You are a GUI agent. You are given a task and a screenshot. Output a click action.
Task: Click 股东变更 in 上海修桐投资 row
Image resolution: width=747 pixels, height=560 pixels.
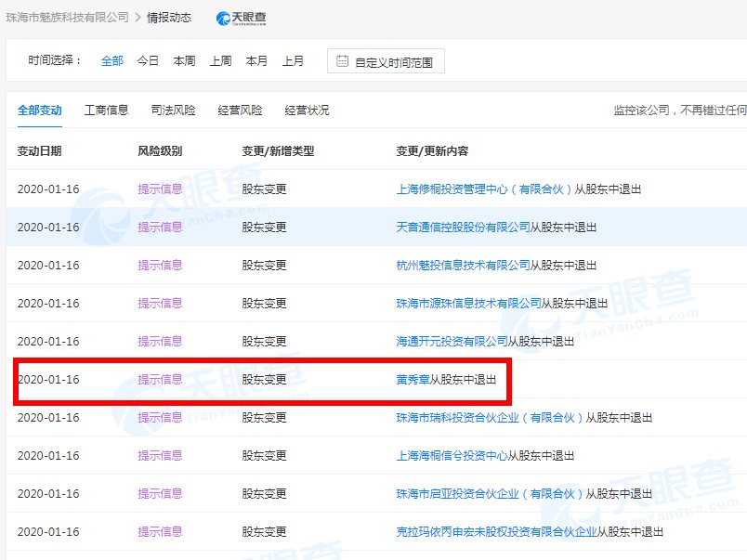coord(264,189)
